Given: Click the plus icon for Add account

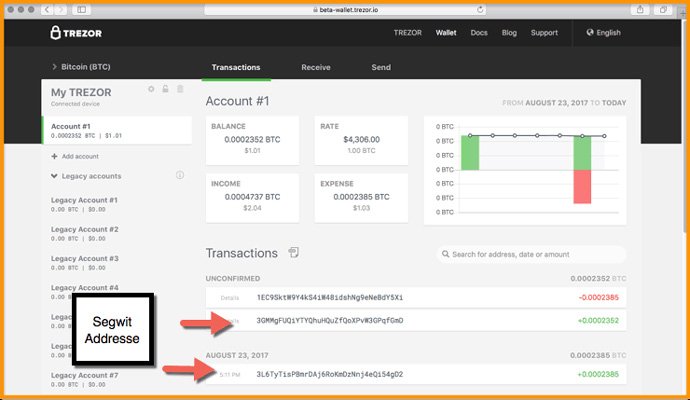Looking at the screenshot, I should [54, 156].
